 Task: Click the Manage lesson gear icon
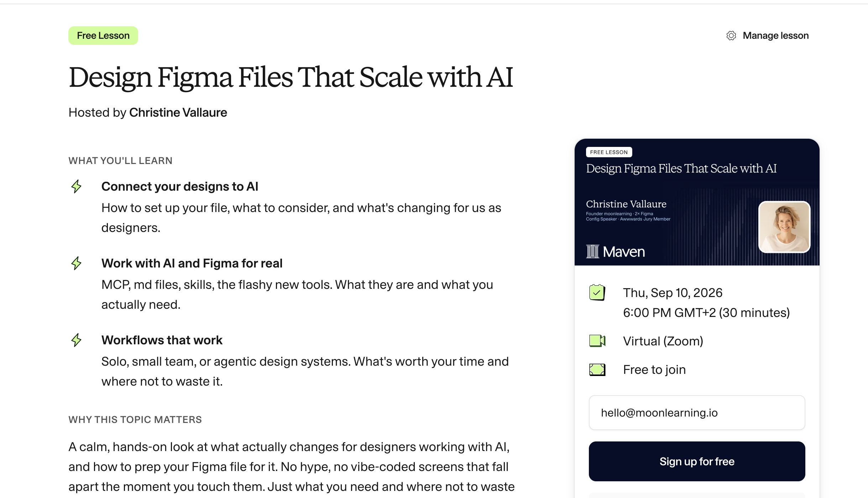731,36
